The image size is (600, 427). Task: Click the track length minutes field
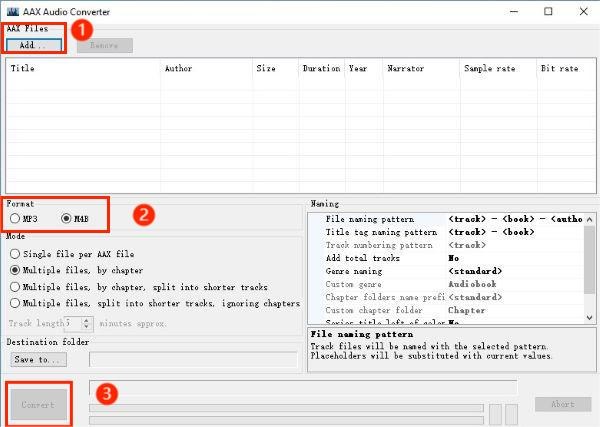coord(73,323)
